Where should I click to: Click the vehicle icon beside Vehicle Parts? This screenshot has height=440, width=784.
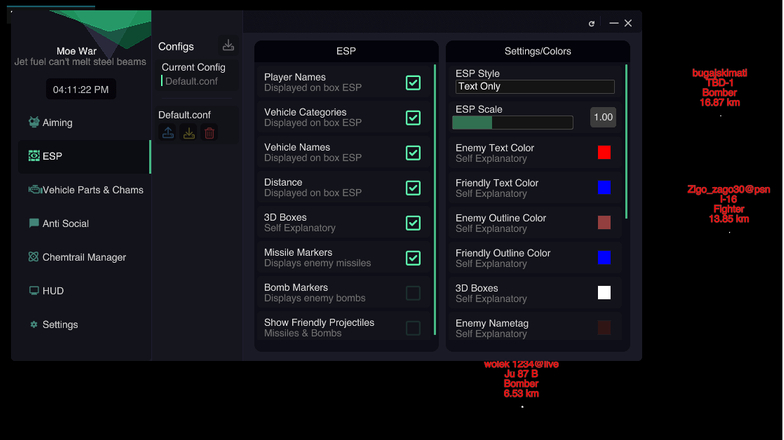click(x=34, y=190)
